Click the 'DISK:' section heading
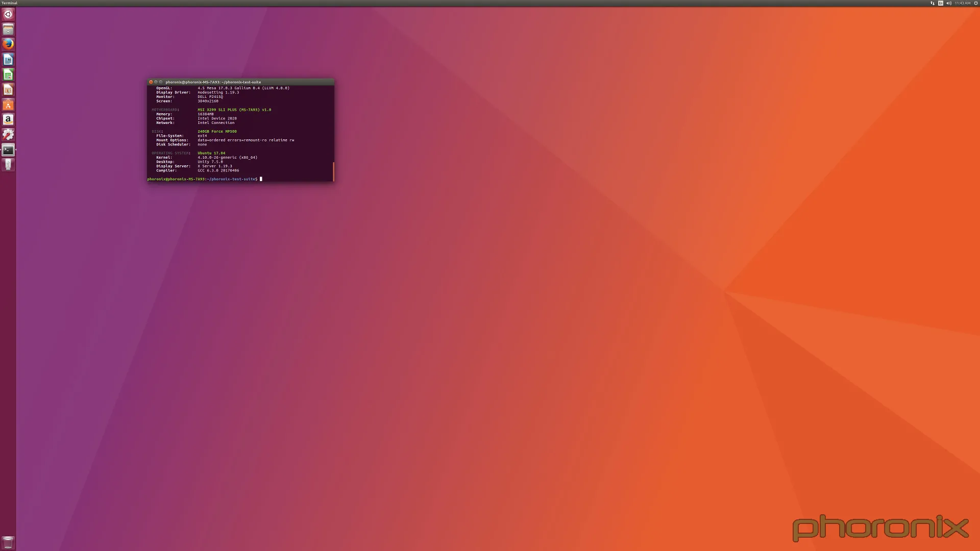The height and width of the screenshot is (551, 980). click(x=157, y=132)
